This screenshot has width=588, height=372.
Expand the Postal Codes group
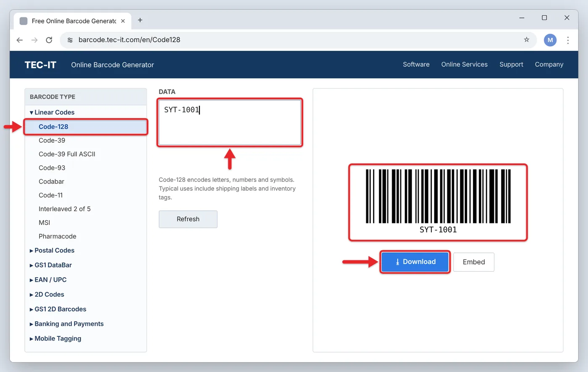(52, 251)
